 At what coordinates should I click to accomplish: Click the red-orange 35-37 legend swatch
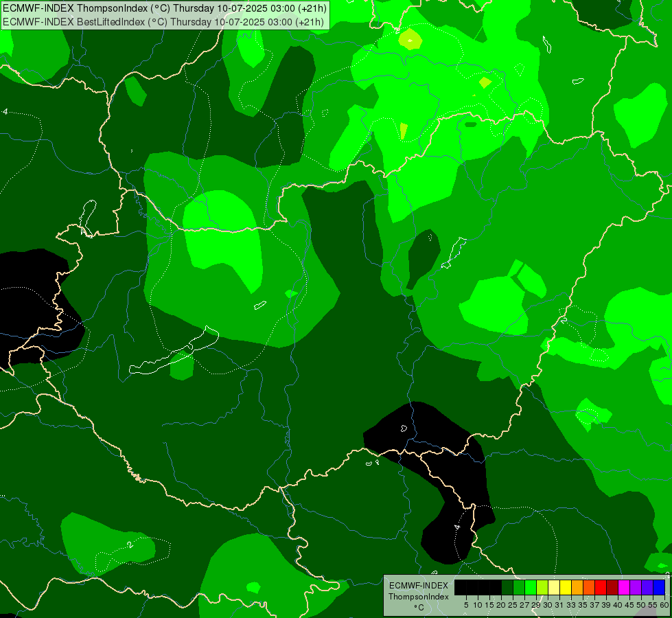click(x=589, y=587)
